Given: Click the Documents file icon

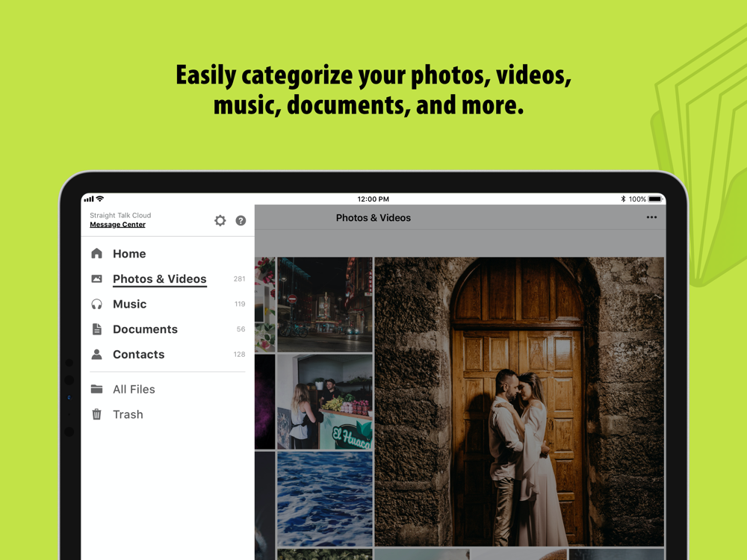Looking at the screenshot, I should click(96, 329).
